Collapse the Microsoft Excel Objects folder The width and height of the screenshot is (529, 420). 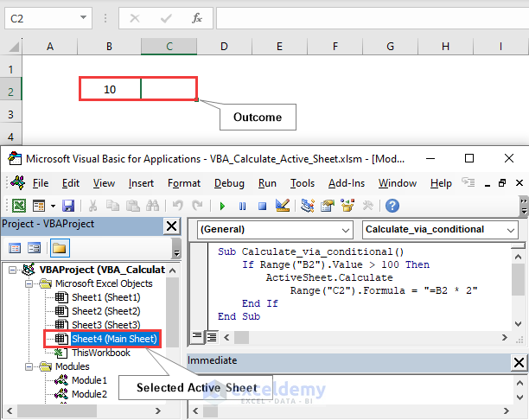(x=29, y=284)
